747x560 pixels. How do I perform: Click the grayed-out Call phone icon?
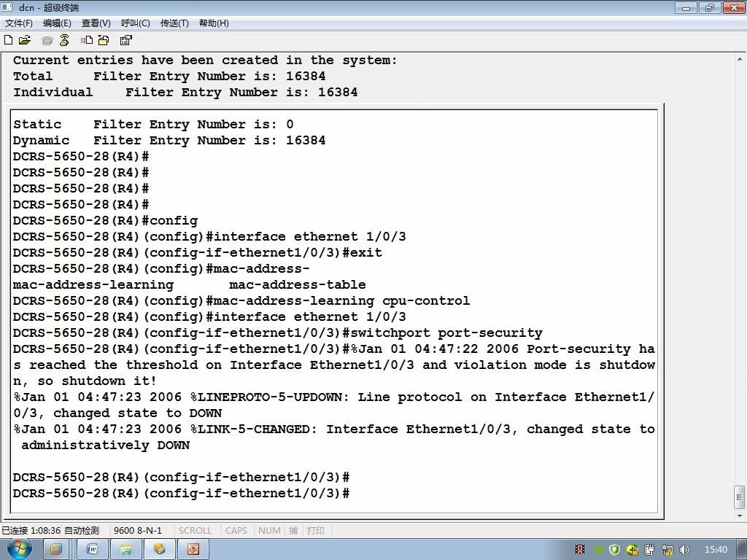tap(47, 41)
